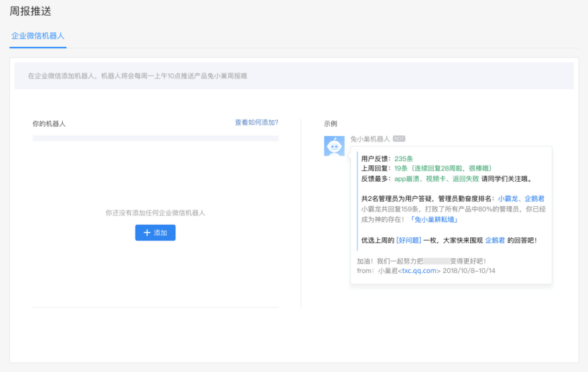Click the 周报推送 page title
The height and width of the screenshot is (372, 588).
click(x=30, y=11)
